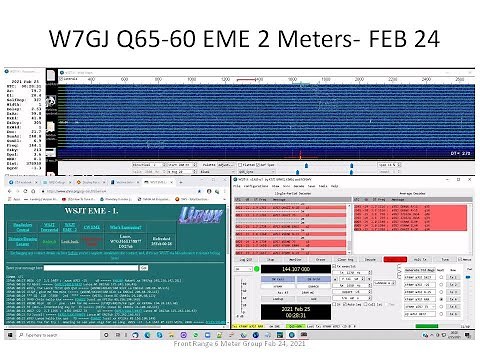Viewport: 480px width, 360px height.
Task: Open the Decode menu in WSJT-X
Action: [299, 186]
